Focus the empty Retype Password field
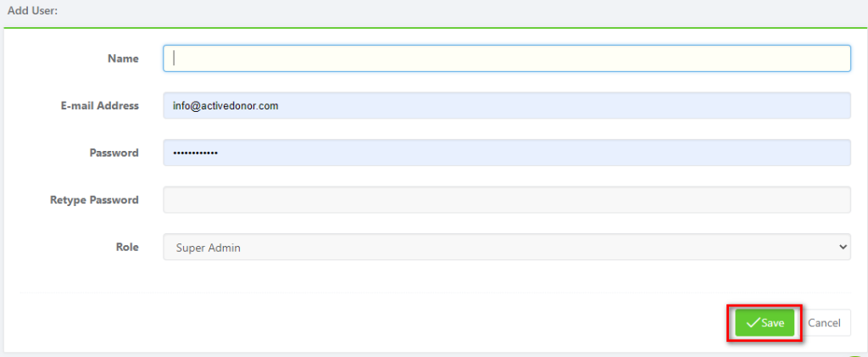 point(507,200)
